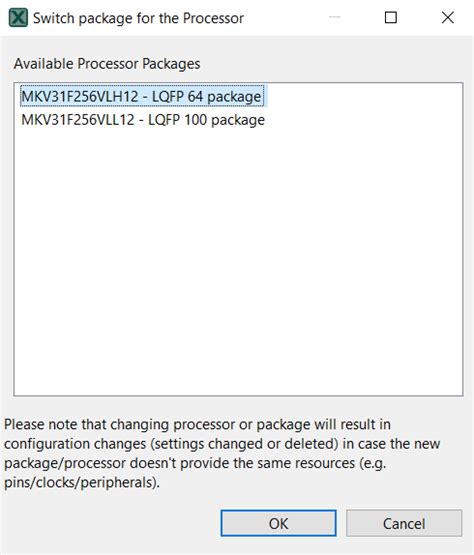Screen dimensions: 474x555
Task: Dismiss the dialog using Cancel
Action: tap(404, 523)
